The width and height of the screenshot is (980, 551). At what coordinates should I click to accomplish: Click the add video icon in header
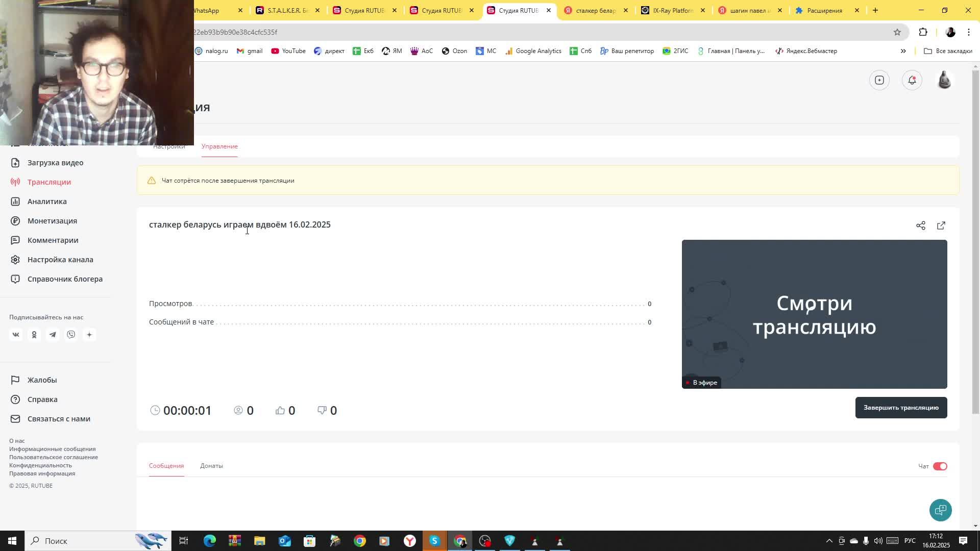(879, 80)
